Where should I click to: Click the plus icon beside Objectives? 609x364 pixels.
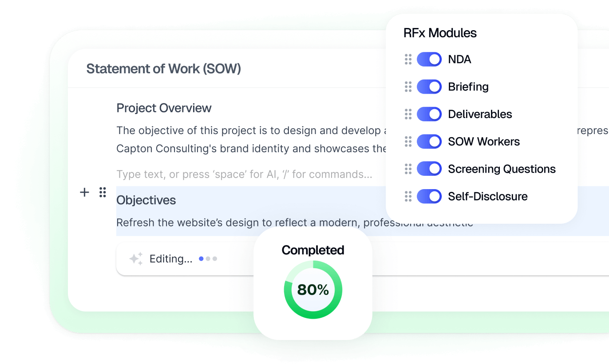[x=84, y=192]
